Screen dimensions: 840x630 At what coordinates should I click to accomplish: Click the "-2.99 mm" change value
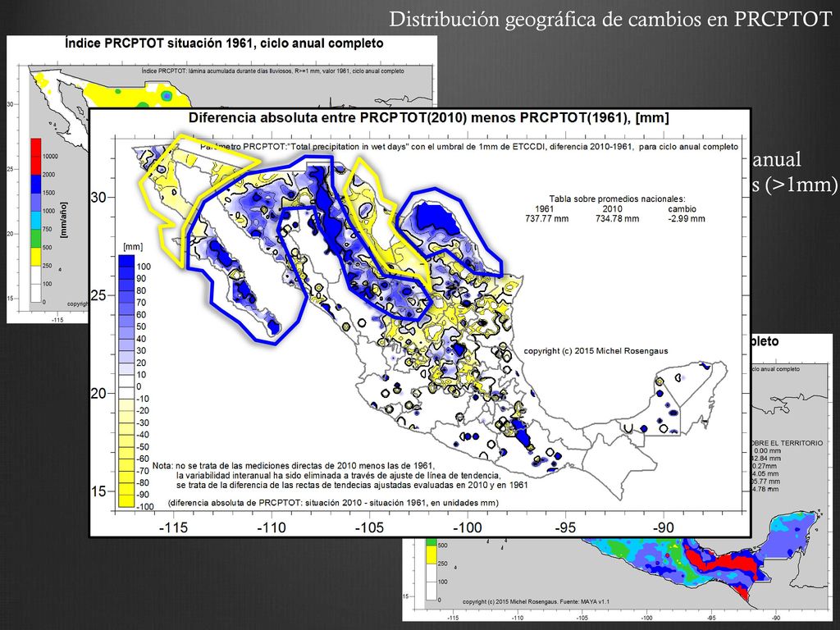pyautogui.click(x=687, y=218)
